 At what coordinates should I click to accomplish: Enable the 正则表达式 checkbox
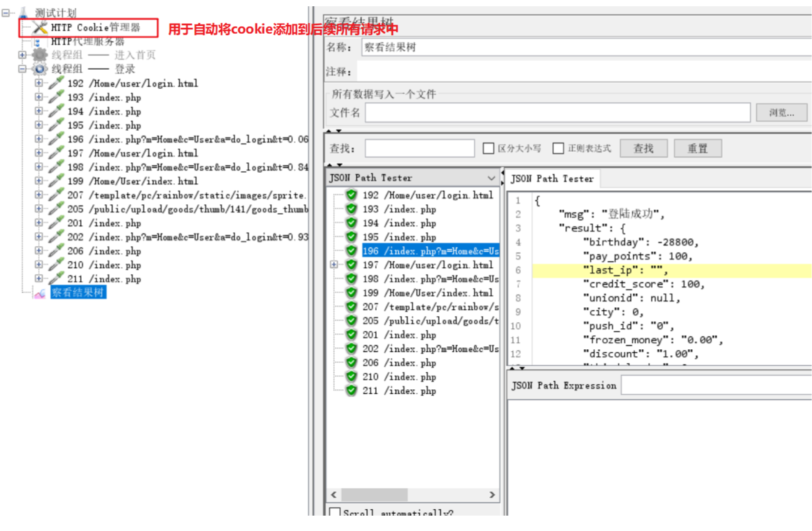(558, 148)
